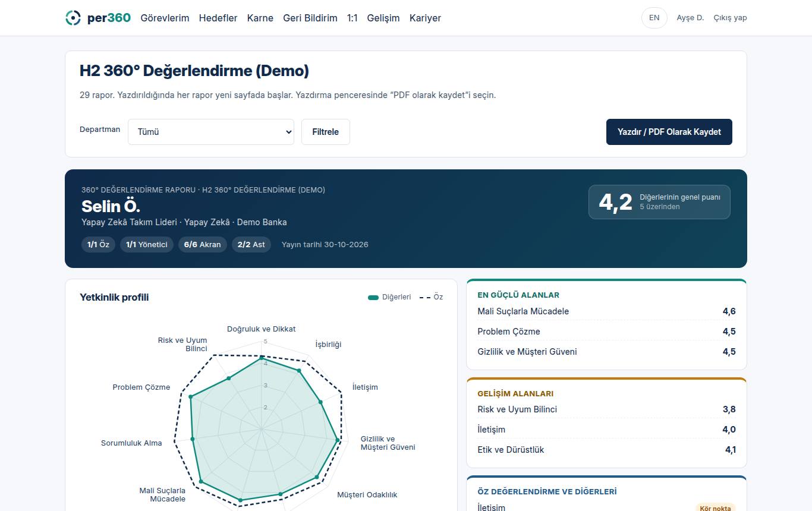The image size is (812, 511).
Task: Open the Departman dropdown
Action: coord(211,132)
